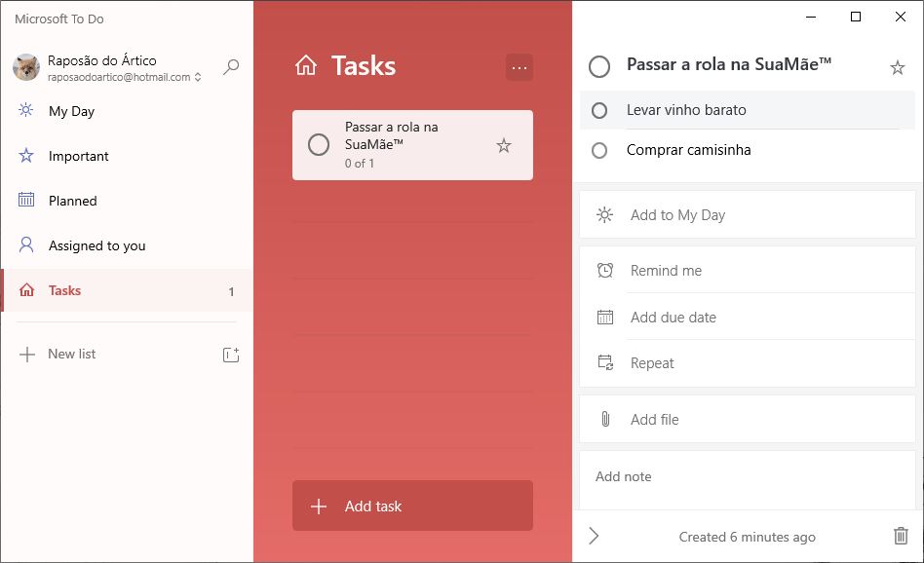The image size is (924, 563).
Task: Click the Add task field
Action: [x=412, y=506]
